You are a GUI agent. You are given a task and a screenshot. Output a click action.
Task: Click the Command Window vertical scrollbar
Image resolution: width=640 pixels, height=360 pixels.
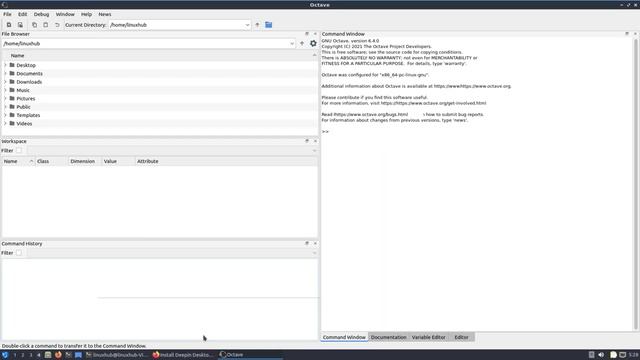(636, 184)
